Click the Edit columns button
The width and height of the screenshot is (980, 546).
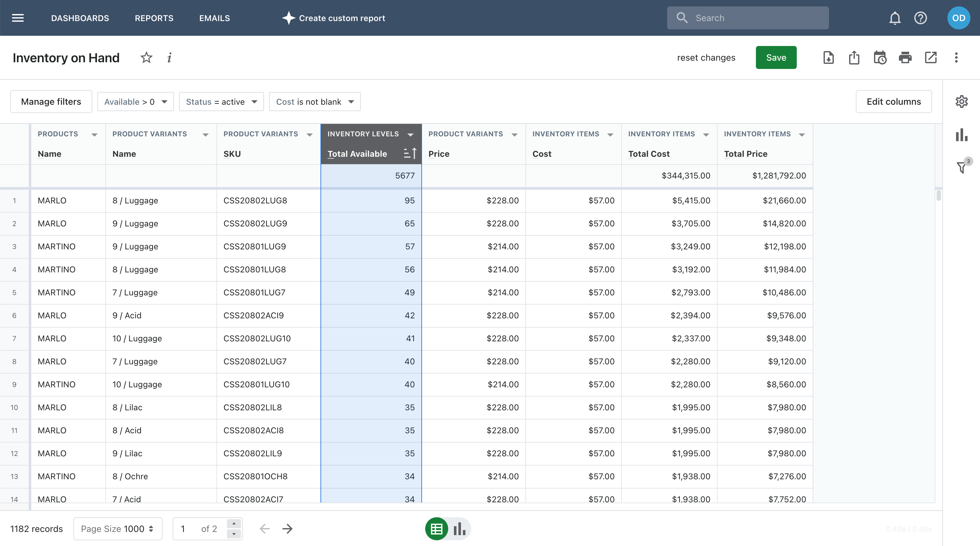coord(894,102)
